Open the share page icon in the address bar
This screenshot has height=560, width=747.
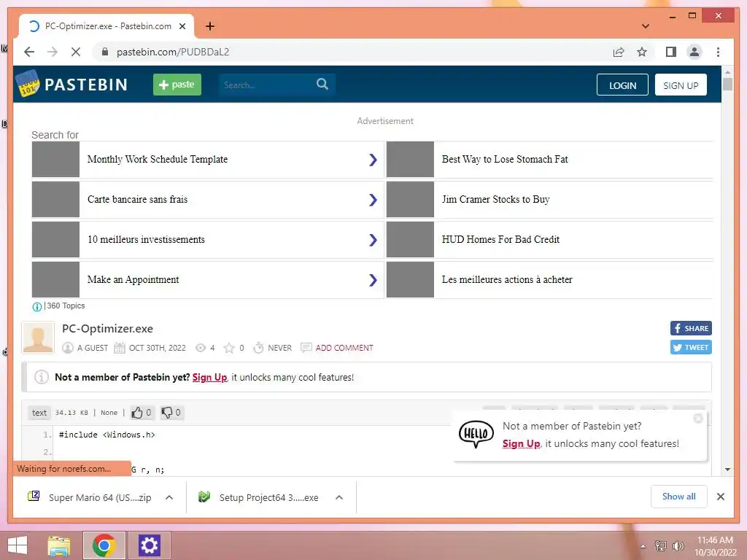[x=619, y=52]
